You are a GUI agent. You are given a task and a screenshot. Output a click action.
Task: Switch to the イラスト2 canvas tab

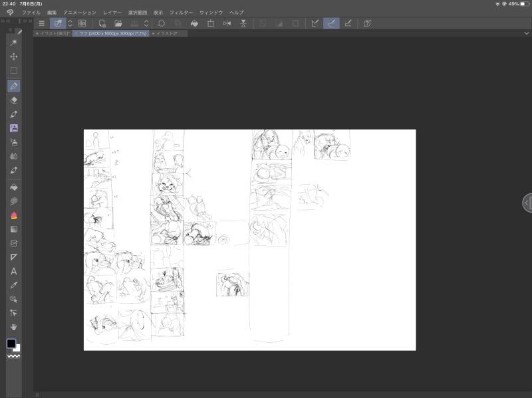click(x=169, y=33)
